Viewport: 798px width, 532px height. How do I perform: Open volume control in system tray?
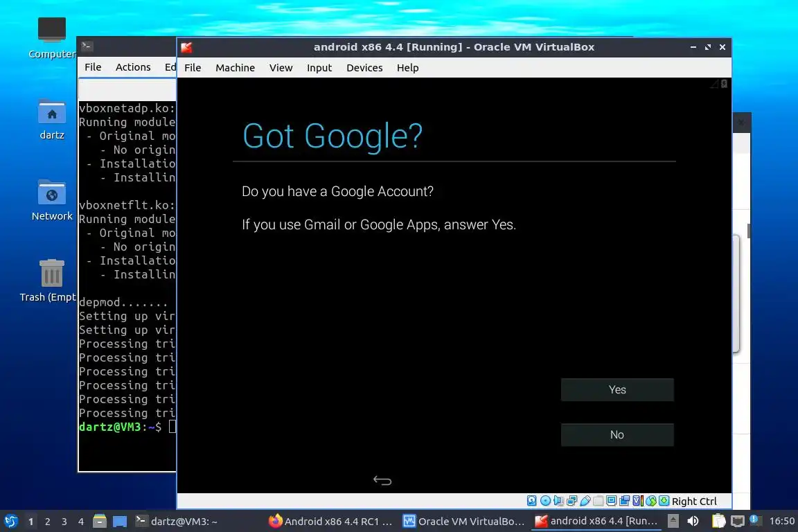(693, 521)
